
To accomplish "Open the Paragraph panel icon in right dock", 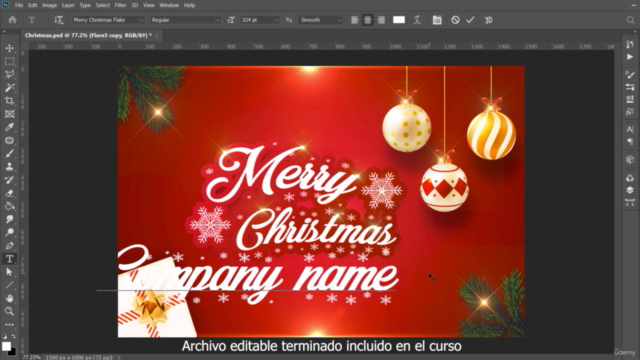I will point(630,142).
